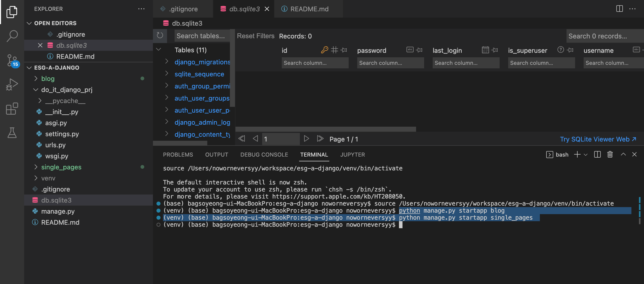Open the Search view in activity bar
The width and height of the screenshot is (644, 284).
pos(12,36)
